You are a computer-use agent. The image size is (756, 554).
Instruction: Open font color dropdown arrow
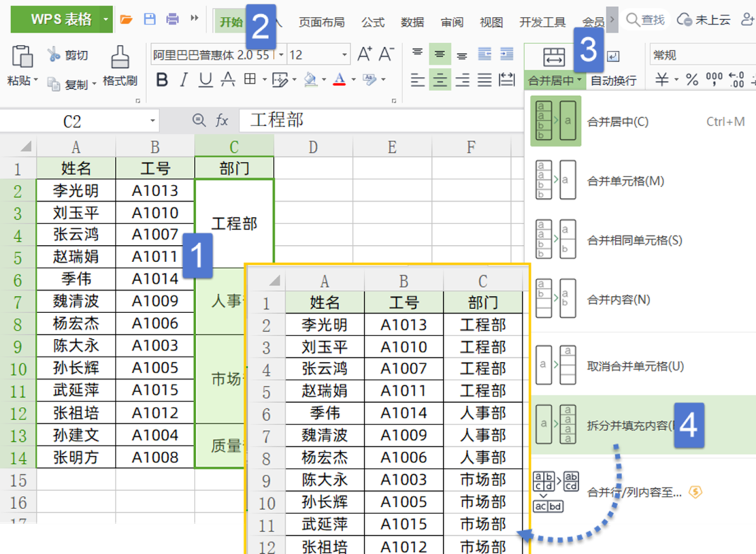point(353,80)
